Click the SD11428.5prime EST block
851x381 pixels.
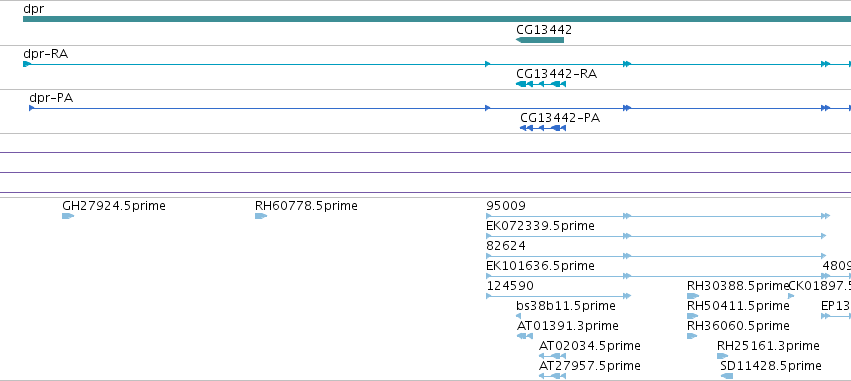click(x=727, y=376)
